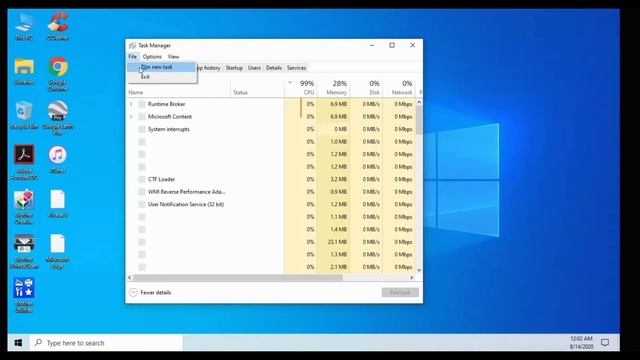This screenshot has height=360, width=640.
Task: Click the magnifier in taskbar search
Action: 38,342
